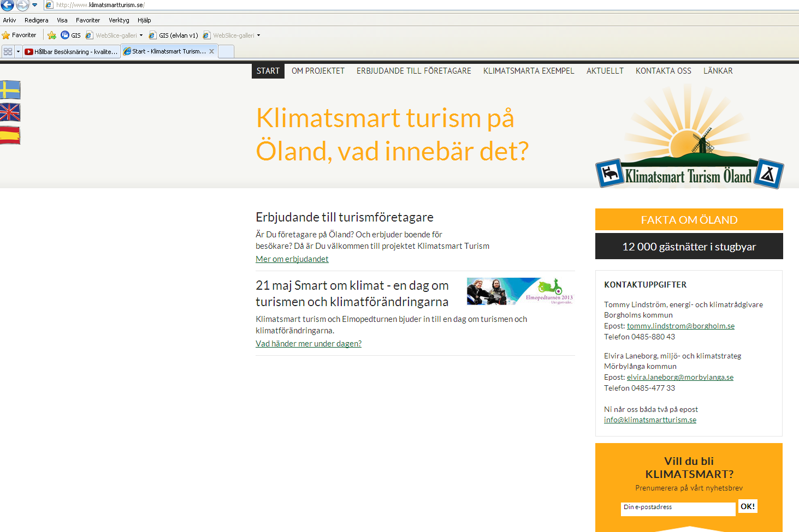Go to OM PROJEKTET page
This screenshot has width=799, height=532.
tap(318, 71)
